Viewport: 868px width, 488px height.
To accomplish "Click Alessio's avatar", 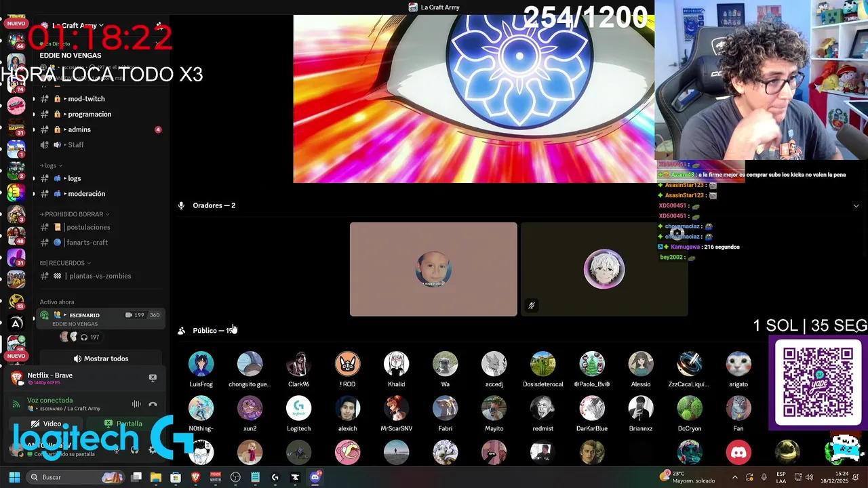I will [640, 364].
